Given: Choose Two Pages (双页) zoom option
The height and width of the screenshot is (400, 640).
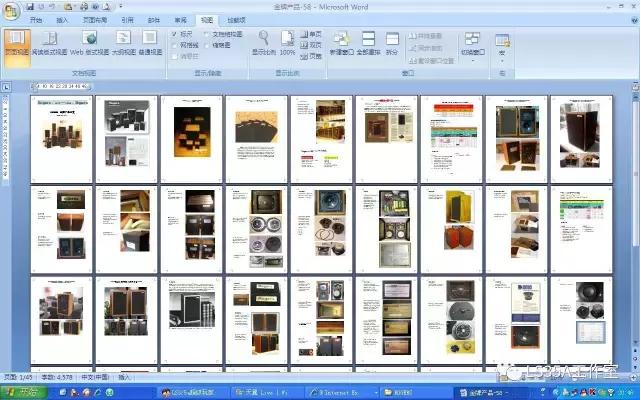Looking at the screenshot, I should pos(311,45).
